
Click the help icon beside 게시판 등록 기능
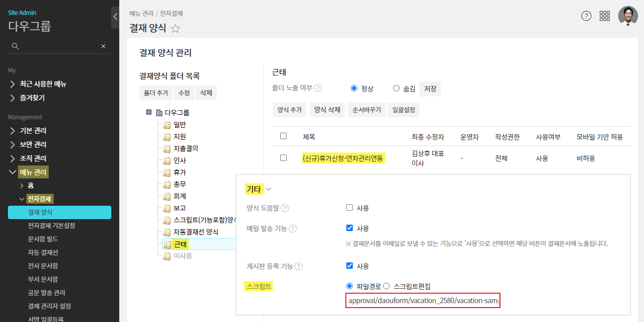(299, 266)
